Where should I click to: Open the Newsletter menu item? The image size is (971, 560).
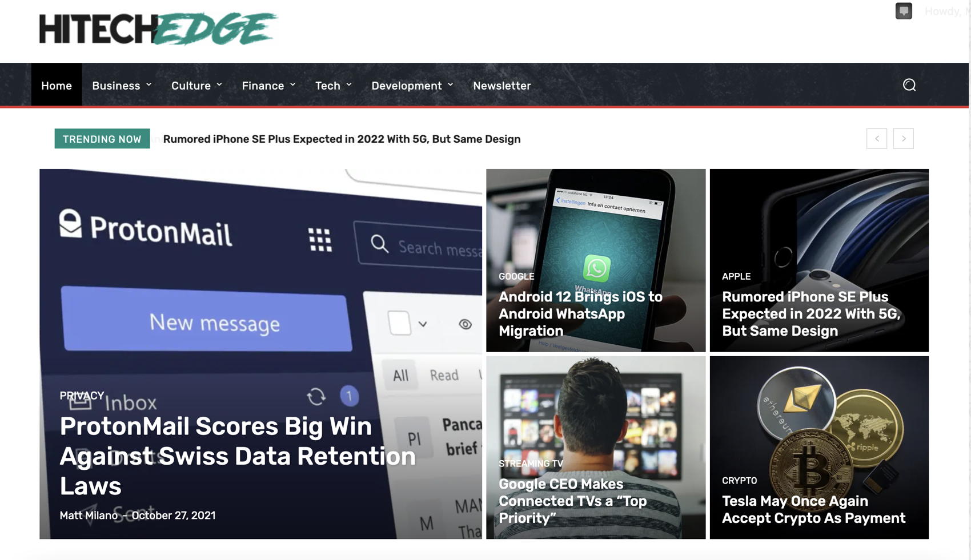pos(502,85)
